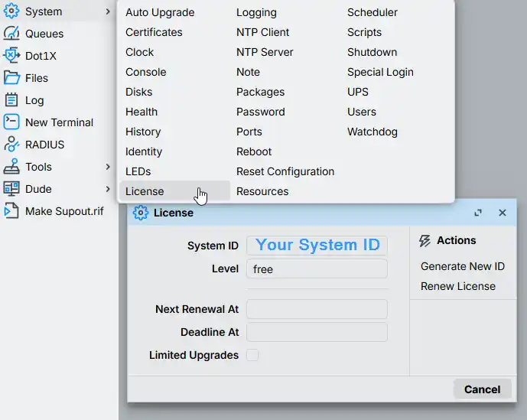Viewport: 527px width, 420px height.
Task: Click the Queues gauge icon
Action: pos(11,34)
